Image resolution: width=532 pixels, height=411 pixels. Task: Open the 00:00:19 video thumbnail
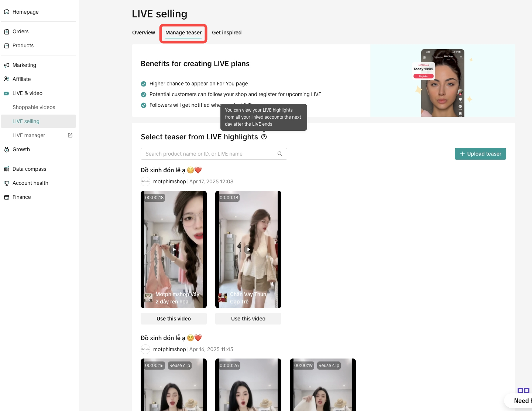coord(323,385)
